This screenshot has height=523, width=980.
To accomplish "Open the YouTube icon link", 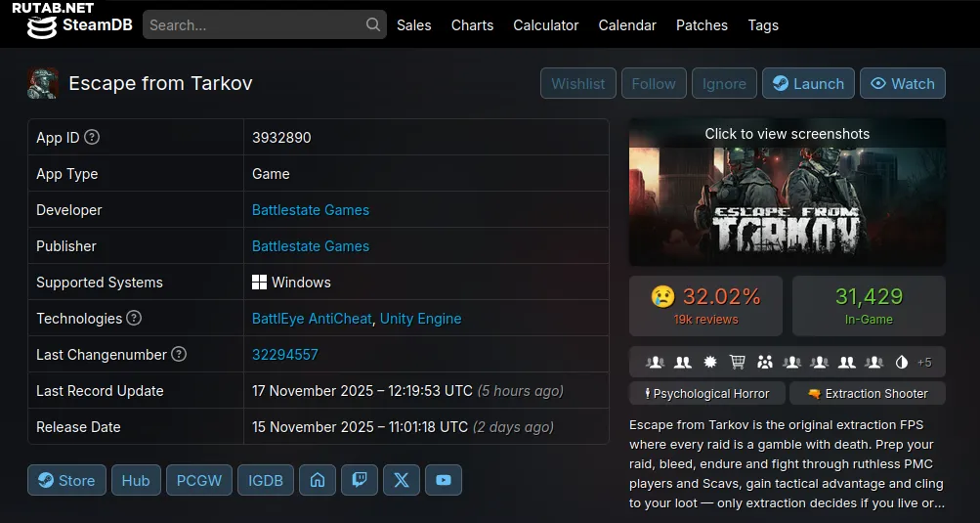I will click(x=444, y=480).
